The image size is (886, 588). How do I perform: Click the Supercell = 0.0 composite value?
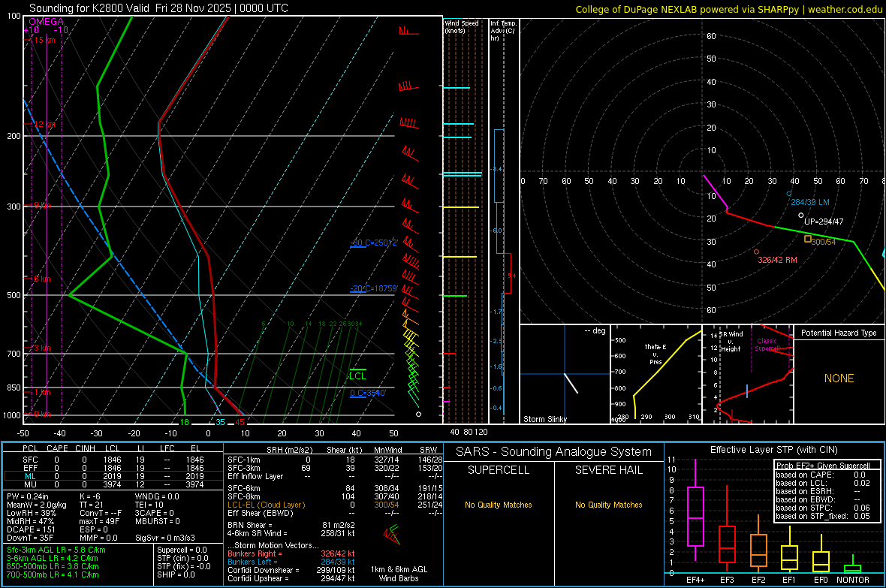182,550
